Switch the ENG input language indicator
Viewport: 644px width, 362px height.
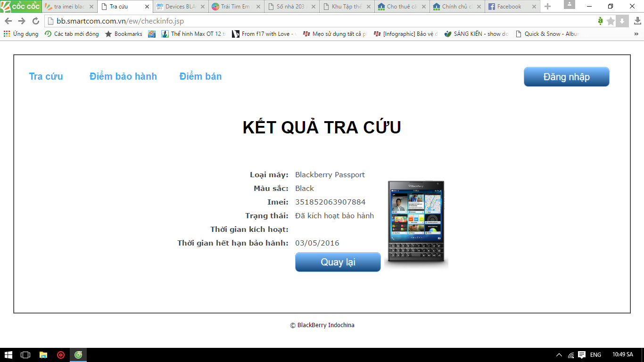pyautogui.click(x=595, y=355)
